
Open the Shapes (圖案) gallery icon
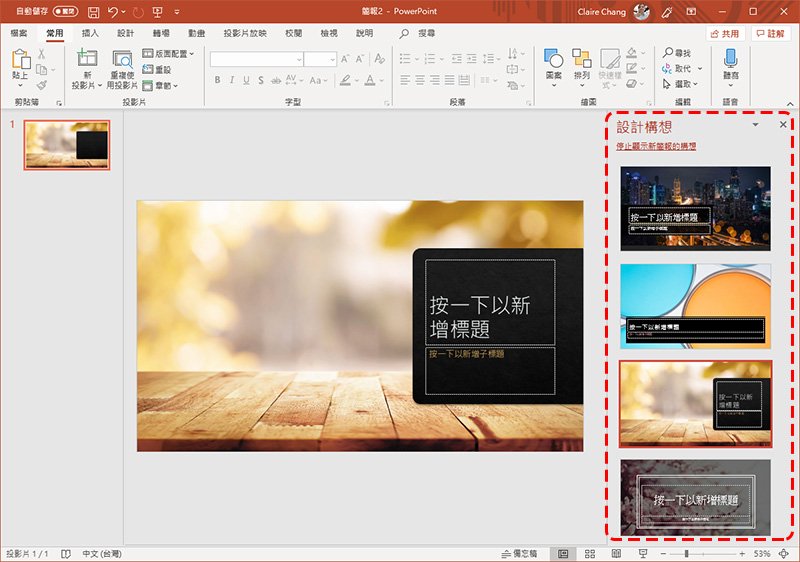pos(553,59)
